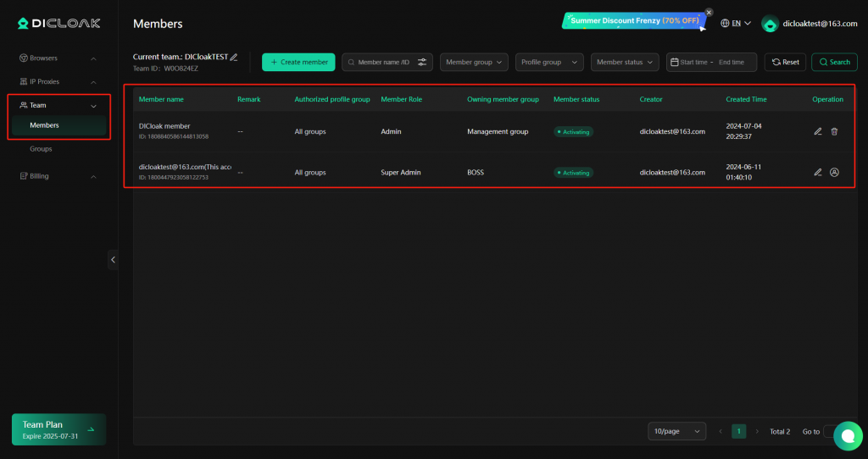Collapse the sidebar with the arrow handle
Screen dimensions: 868x459
pyautogui.click(x=113, y=259)
